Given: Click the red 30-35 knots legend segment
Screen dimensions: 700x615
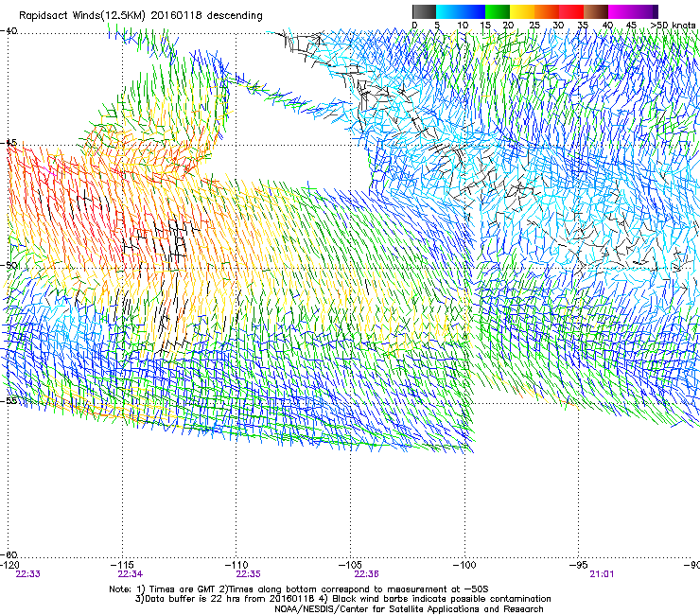Looking at the screenshot, I should [571, 11].
